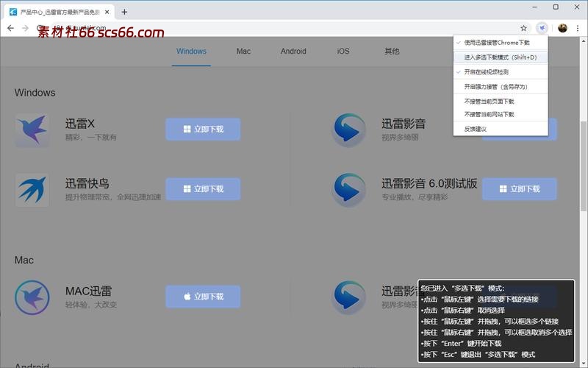Click the 迅雷影音 6.0测试版 title
Image resolution: width=588 pixels, height=368 pixels.
click(429, 183)
